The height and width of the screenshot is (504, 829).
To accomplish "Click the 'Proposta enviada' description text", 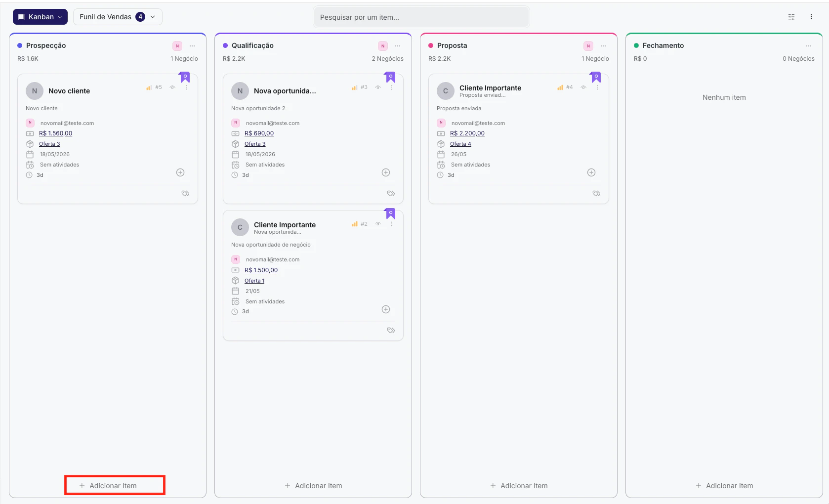I will (x=459, y=108).
